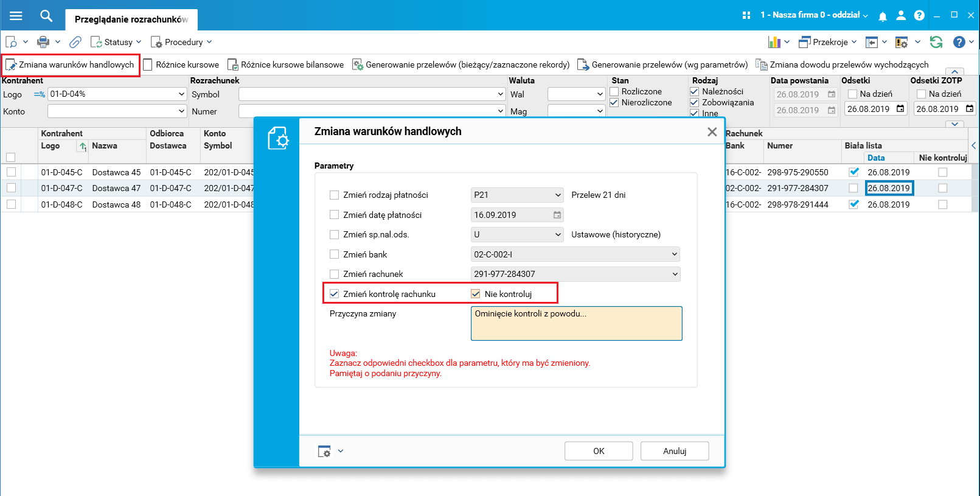This screenshot has width=980, height=496.
Task: Open the Procedury menu
Action: coord(181,42)
